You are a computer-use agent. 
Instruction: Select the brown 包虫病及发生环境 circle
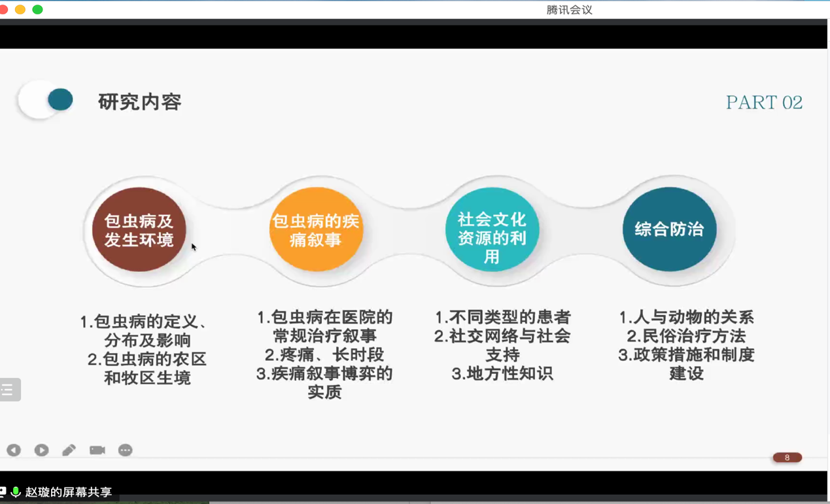point(139,230)
